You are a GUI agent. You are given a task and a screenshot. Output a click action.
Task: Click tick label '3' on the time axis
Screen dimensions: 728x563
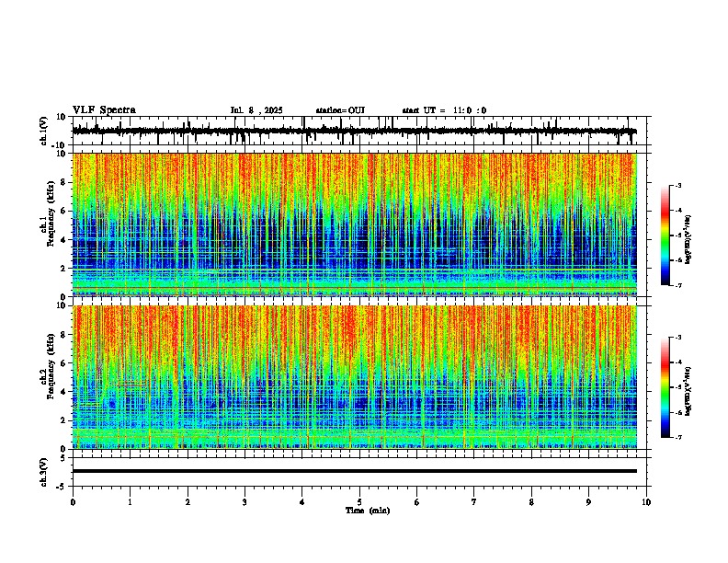(245, 502)
